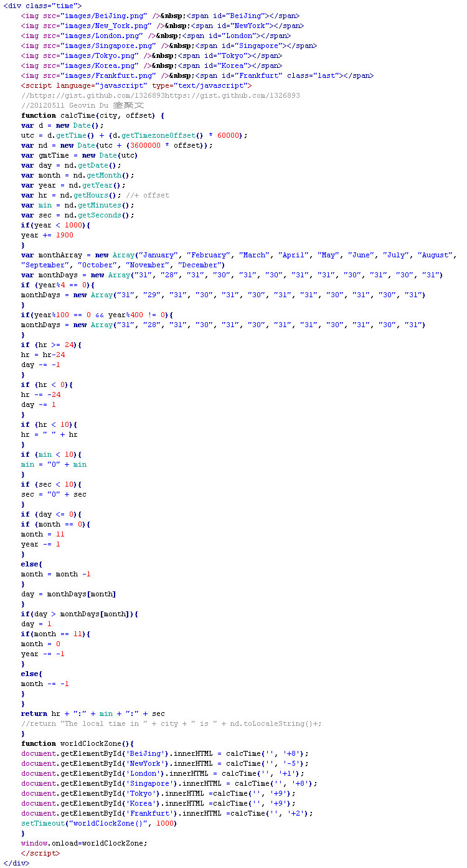Click the return hr + ":" + min line
Viewport: 467px width, 868px height.
(x=93, y=713)
